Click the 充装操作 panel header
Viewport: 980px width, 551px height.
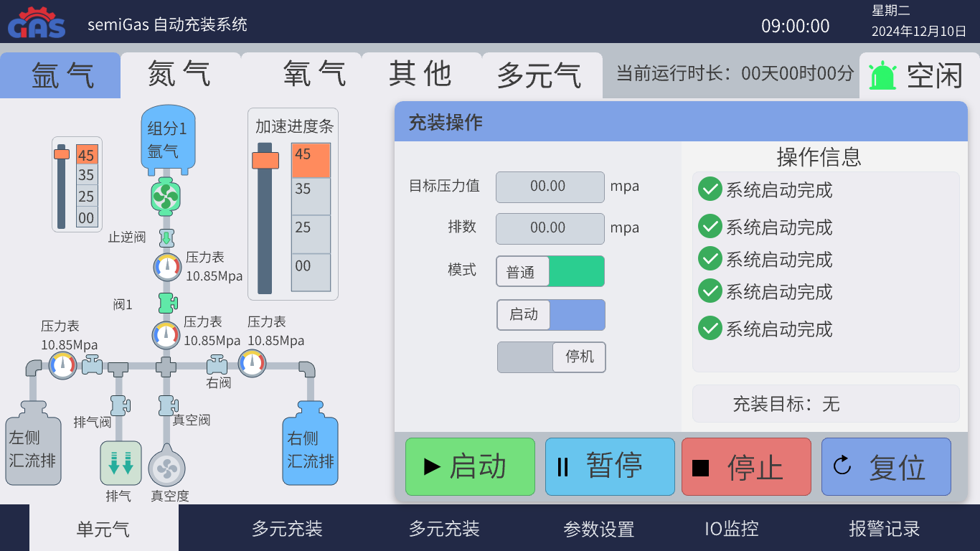681,122
